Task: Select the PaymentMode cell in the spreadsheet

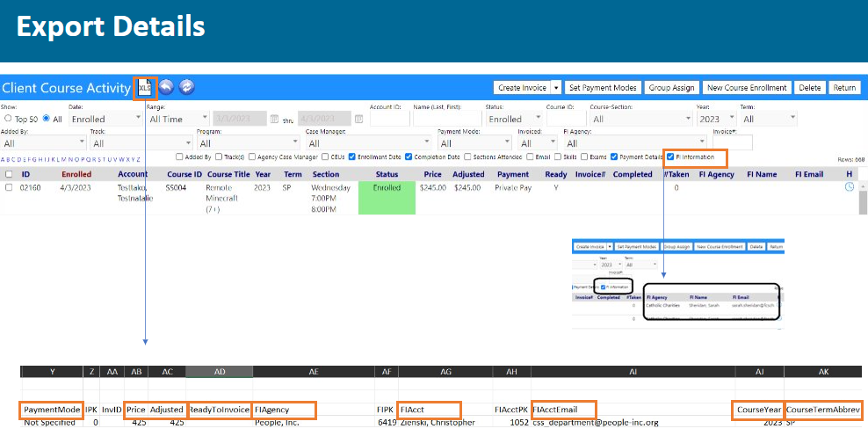Action: (52, 410)
